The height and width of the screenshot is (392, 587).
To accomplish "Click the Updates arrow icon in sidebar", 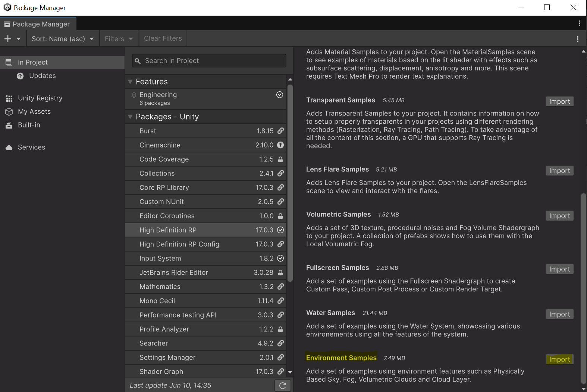I will pyautogui.click(x=20, y=76).
